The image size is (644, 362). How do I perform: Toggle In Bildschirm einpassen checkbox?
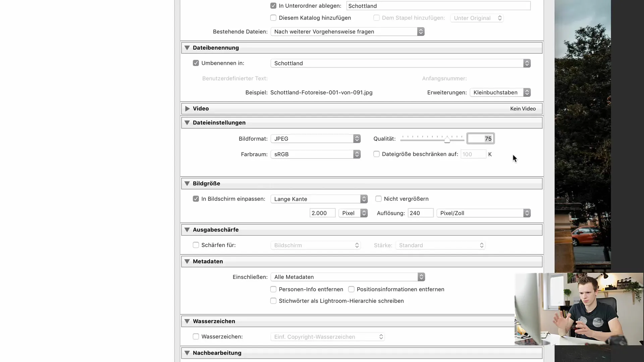click(196, 199)
